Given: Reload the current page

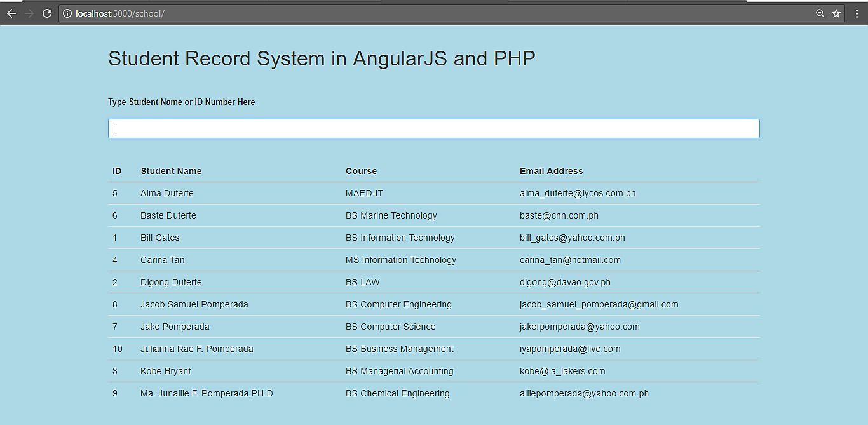Looking at the screenshot, I should [x=46, y=13].
